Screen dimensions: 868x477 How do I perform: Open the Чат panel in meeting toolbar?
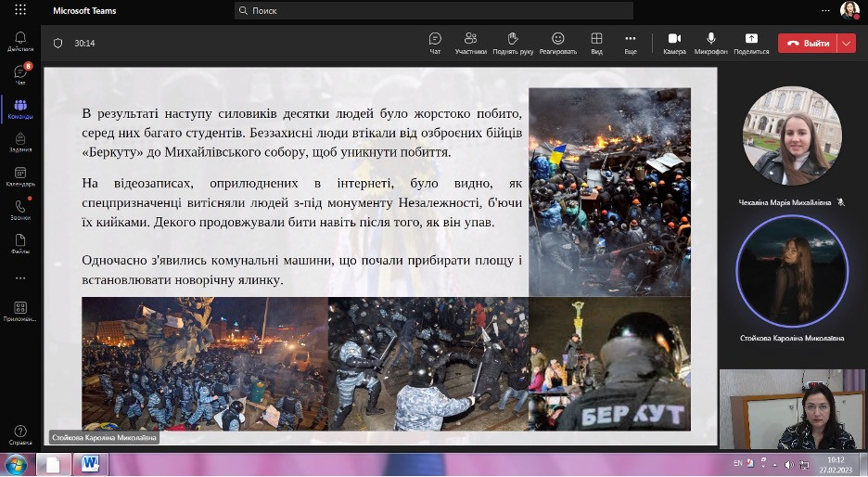pos(435,43)
